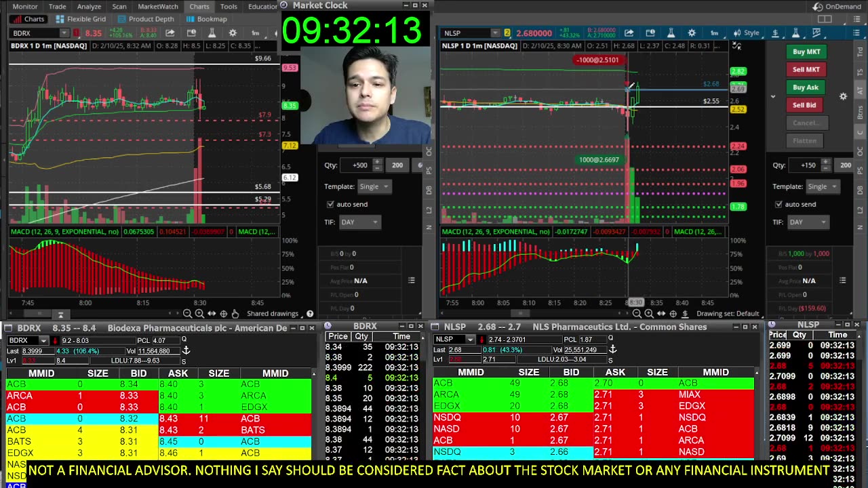Select the pan hand tool under BDRX chart
Image resolution: width=868 pixels, height=488 pixels.
click(x=235, y=314)
